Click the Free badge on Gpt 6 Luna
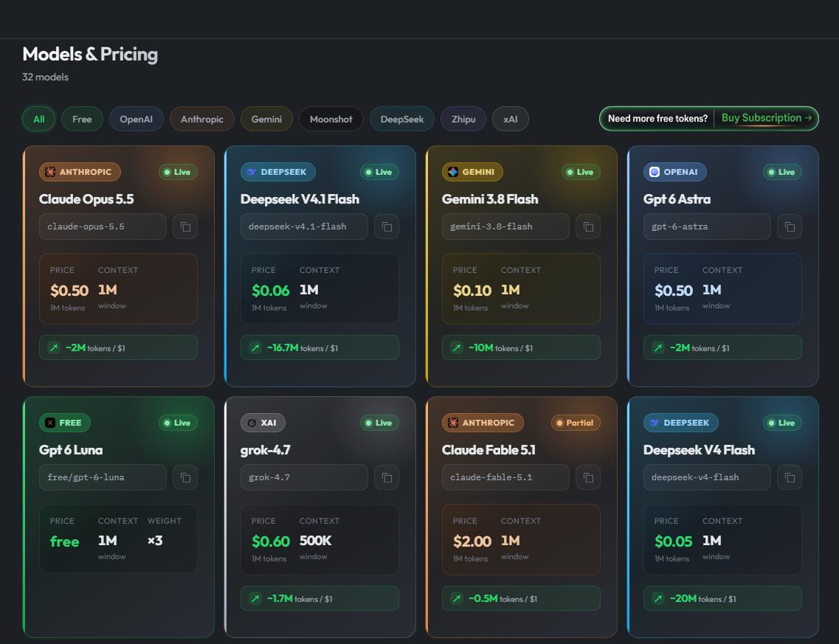The image size is (839, 644). (65, 423)
